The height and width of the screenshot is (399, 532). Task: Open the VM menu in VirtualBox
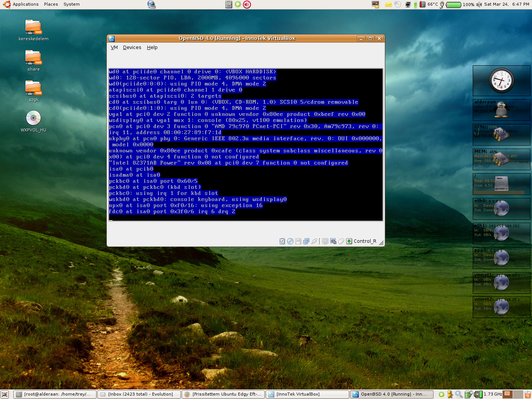pyautogui.click(x=114, y=47)
